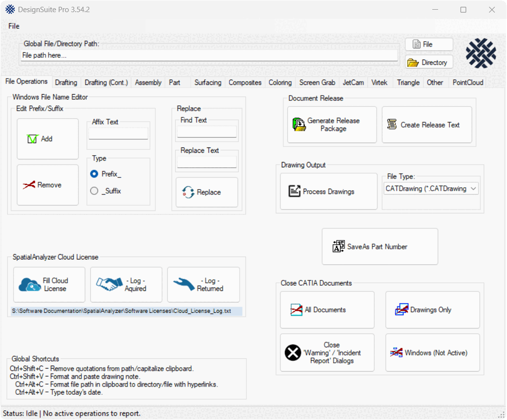
Task: Click the Windows (Not Active) icon
Action: pyautogui.click(x=396, y=353)
